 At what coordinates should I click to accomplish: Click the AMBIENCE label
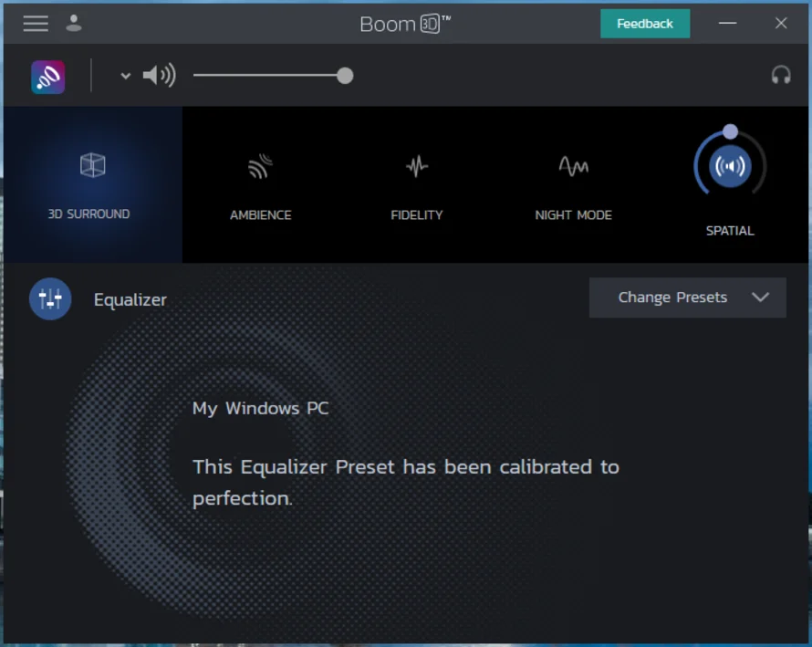[261, 215]
